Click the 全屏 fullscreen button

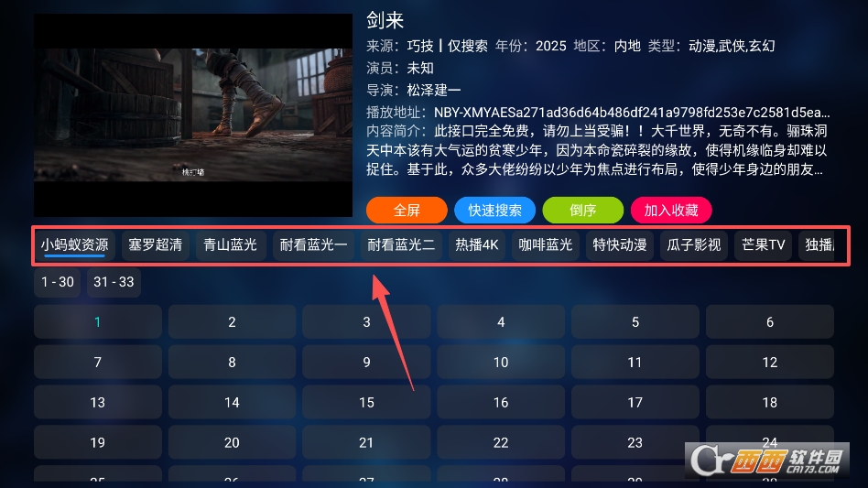(407, 211)
